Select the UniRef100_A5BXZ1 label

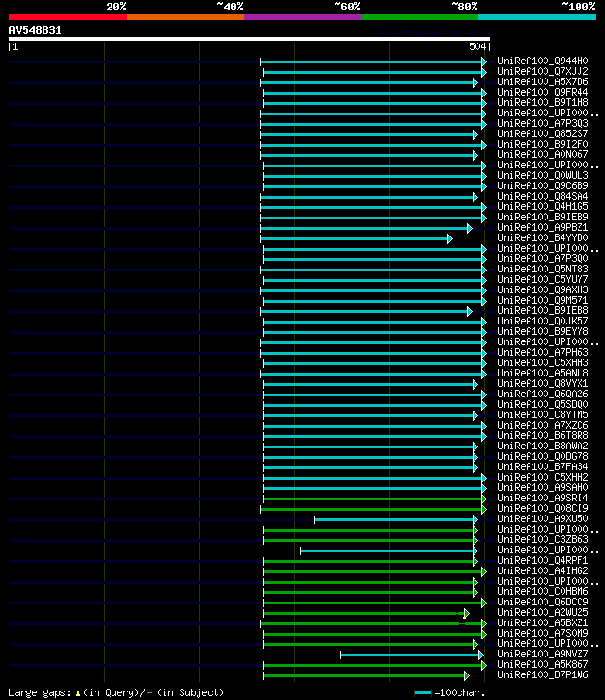tap(543, 623)
